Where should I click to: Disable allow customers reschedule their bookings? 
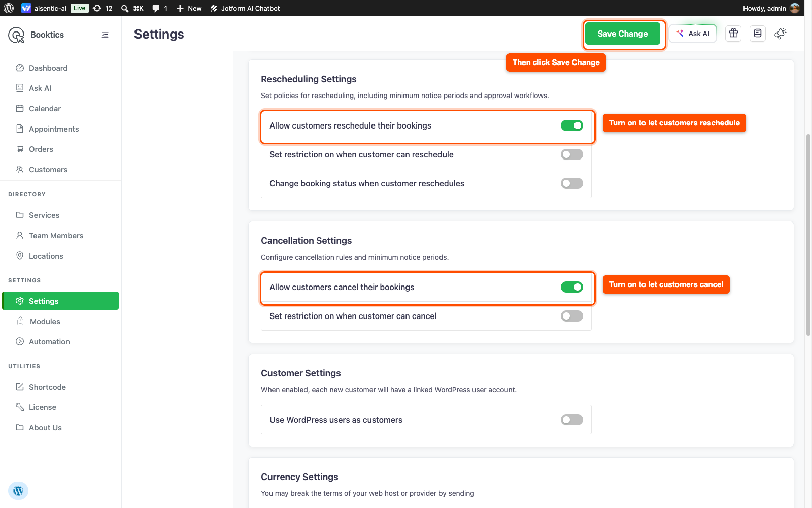pyautogui.click(x=572, y=125)
